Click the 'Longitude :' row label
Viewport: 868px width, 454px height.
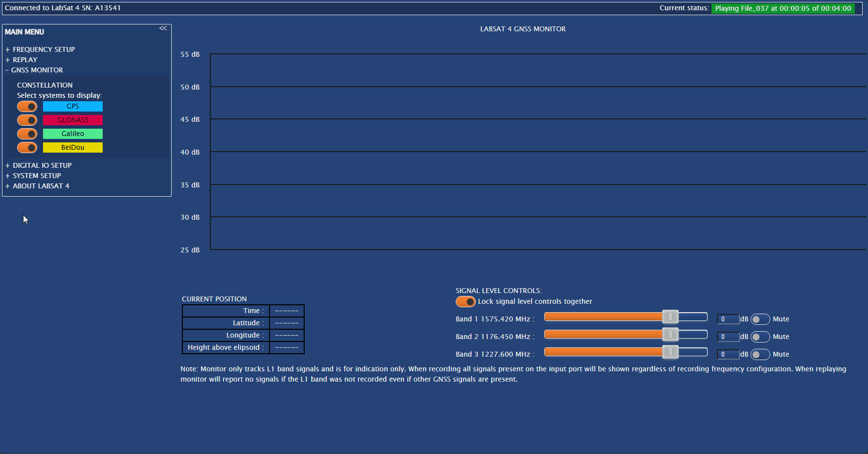pyautogui.click(x=245, y=335)
